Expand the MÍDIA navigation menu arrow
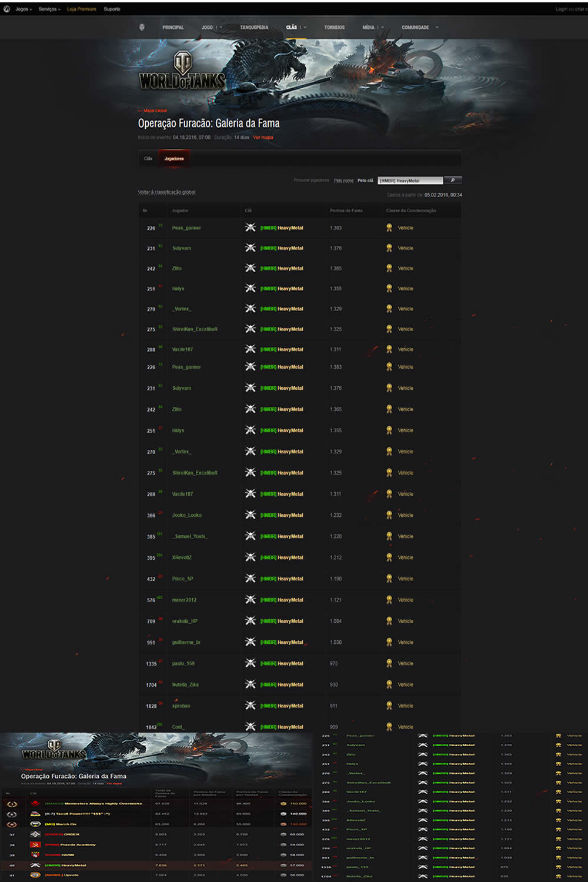The image size is (588, 882). (x=382, y=28)
